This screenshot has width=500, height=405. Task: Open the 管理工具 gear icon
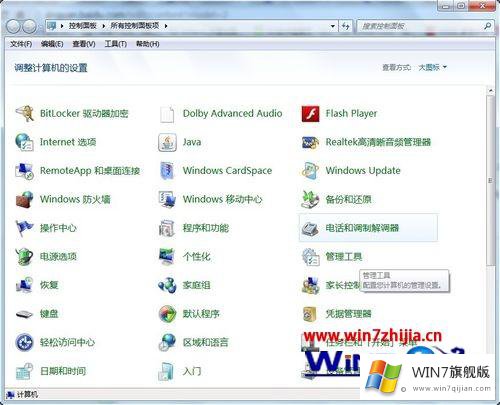click(x=310, y=257)
